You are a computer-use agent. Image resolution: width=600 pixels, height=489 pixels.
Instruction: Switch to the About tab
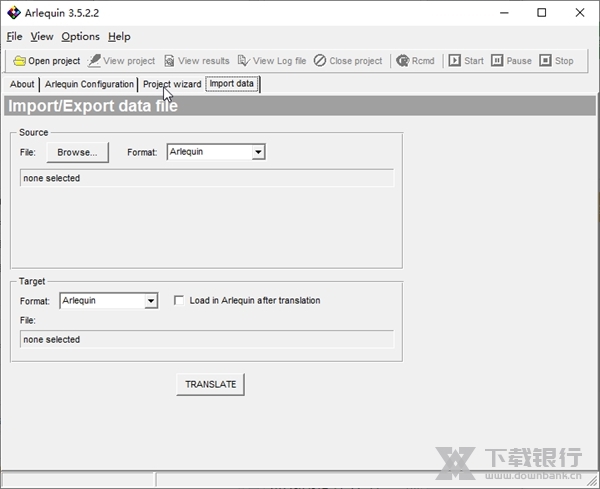click(x=22, y=85)
